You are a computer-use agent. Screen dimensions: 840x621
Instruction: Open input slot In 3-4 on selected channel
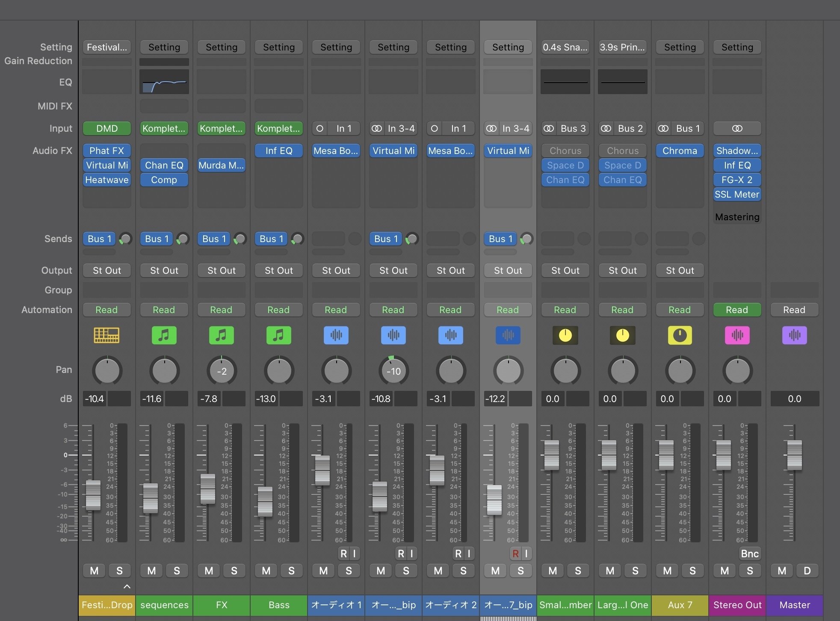pos(515,128)
